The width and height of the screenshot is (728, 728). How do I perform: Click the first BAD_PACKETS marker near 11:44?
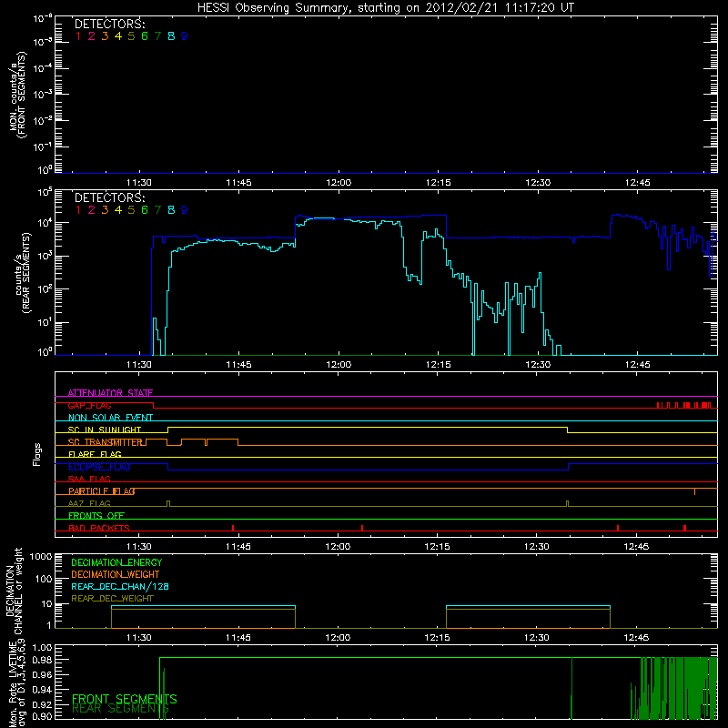point(233,528)
